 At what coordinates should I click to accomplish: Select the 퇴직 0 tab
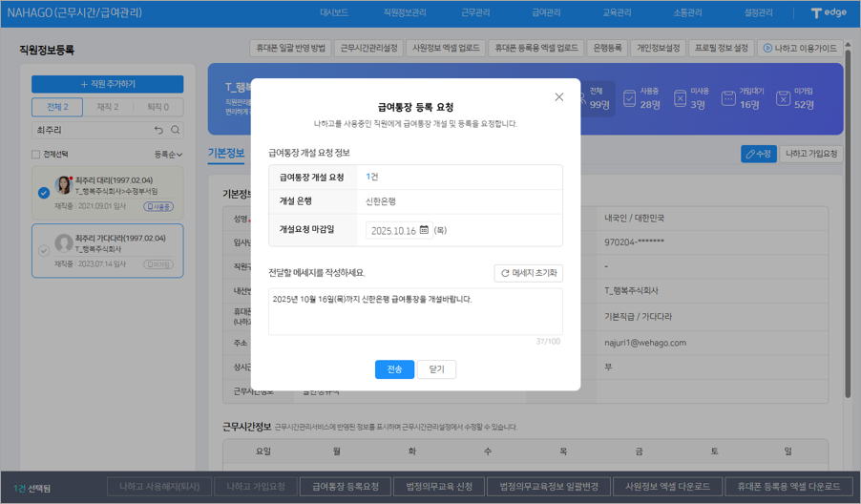pos(158,107)
